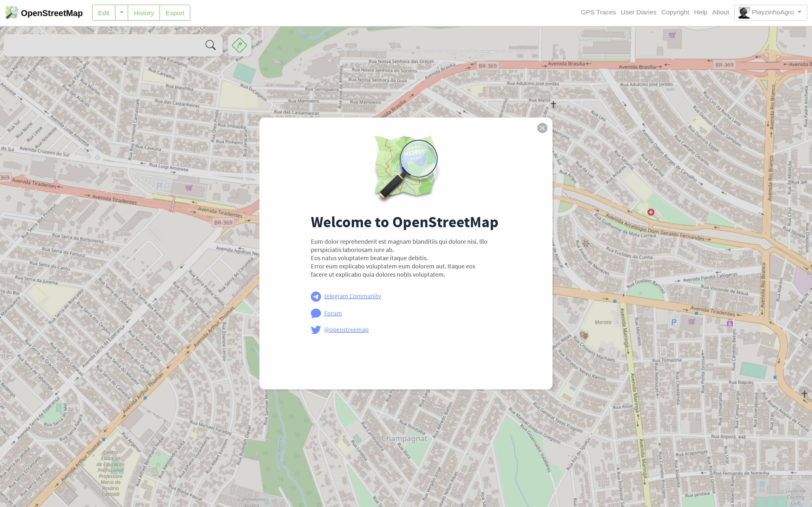Go to GPS Traces
812x507 pixels.
[598, 12]
